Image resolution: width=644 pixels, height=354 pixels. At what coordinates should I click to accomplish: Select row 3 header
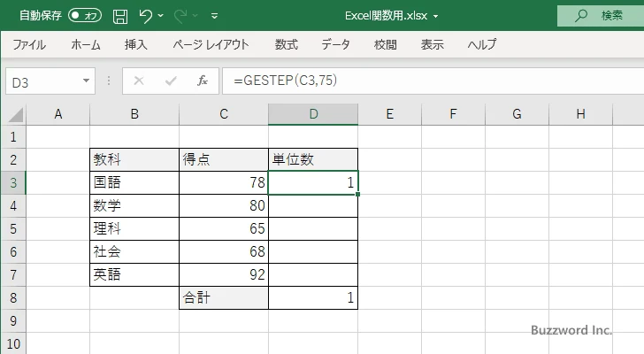tap(13, 182)
